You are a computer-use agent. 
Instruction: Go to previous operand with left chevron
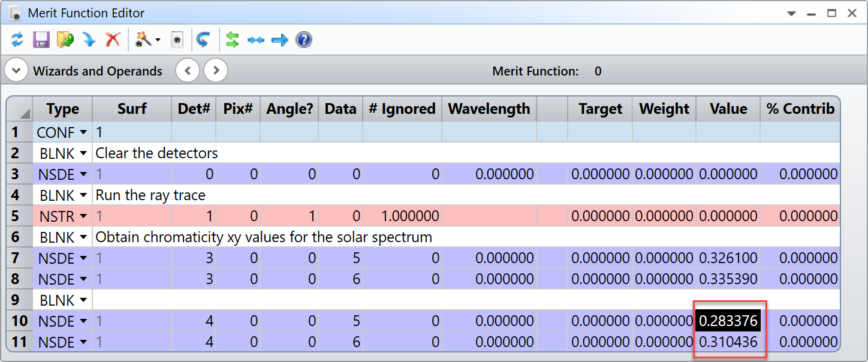[188, 71]
